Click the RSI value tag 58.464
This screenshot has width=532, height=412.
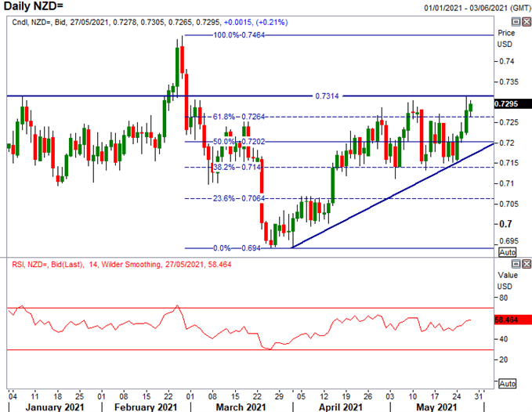[x=512, y=320]
